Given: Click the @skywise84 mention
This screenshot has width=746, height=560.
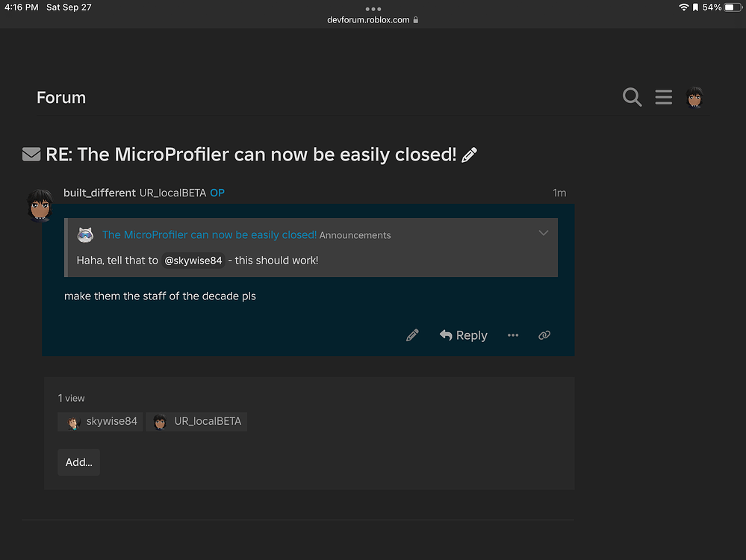Looking at the screenshot, I should [193, 261].
